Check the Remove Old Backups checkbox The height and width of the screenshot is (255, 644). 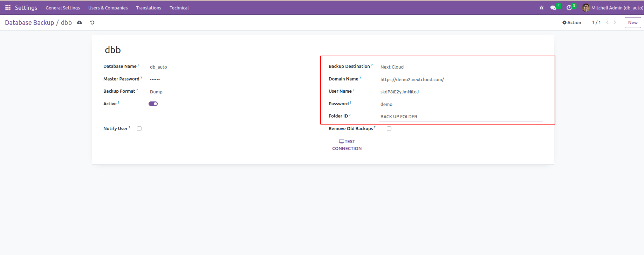(389, 129)
